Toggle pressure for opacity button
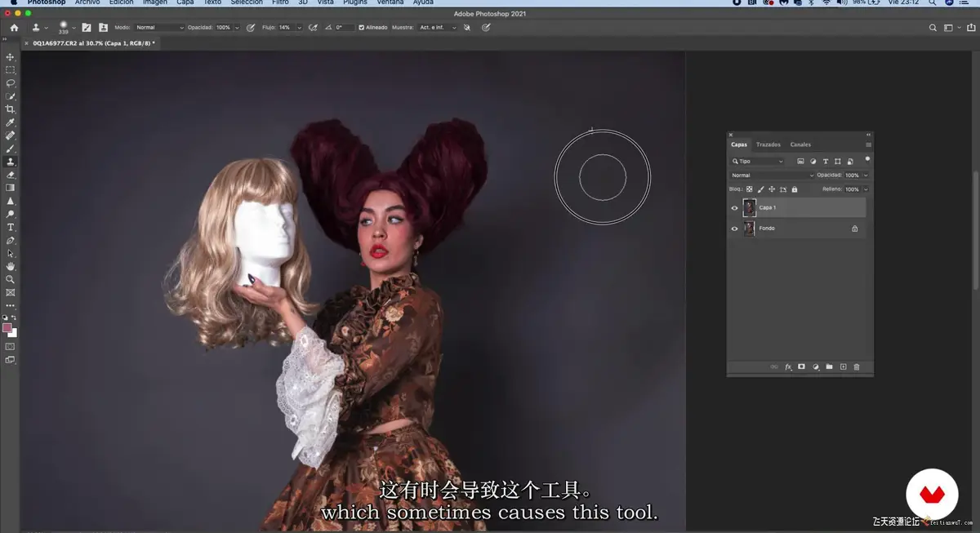This screenshot has width=980, height=533. (x=250, y=28)
